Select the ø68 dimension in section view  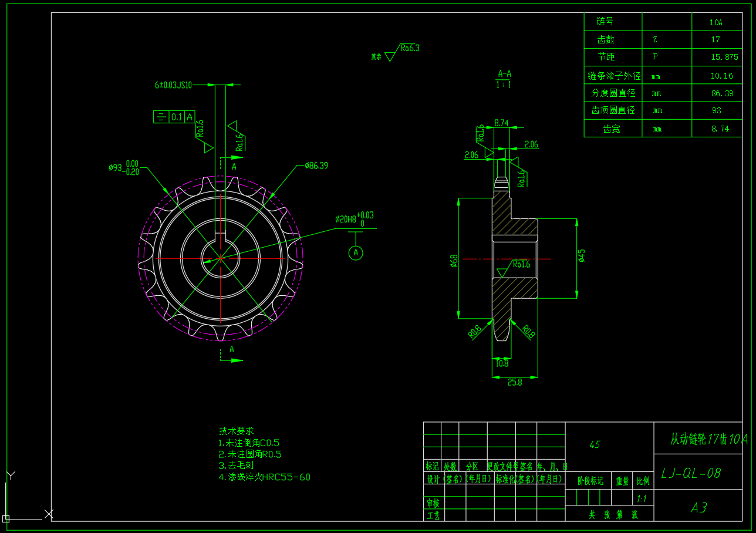(454, 261)
